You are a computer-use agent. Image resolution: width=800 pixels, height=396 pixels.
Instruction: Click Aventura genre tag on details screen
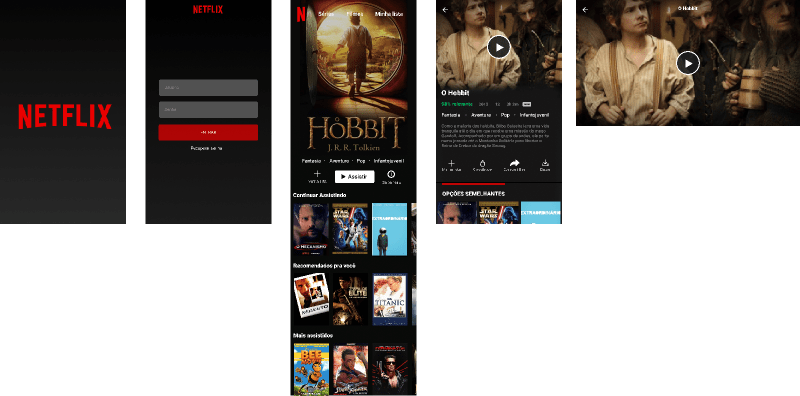click(481, 115)
